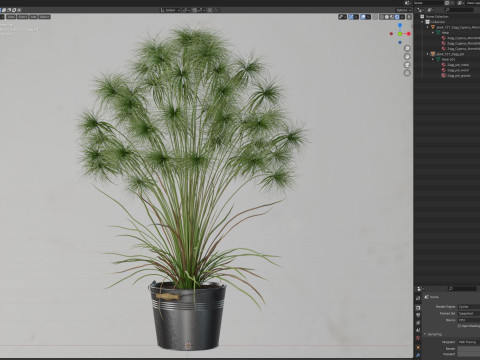480x360 pixels.
Task: Open the Render properties tab
Action: click(x=418, y=308)
